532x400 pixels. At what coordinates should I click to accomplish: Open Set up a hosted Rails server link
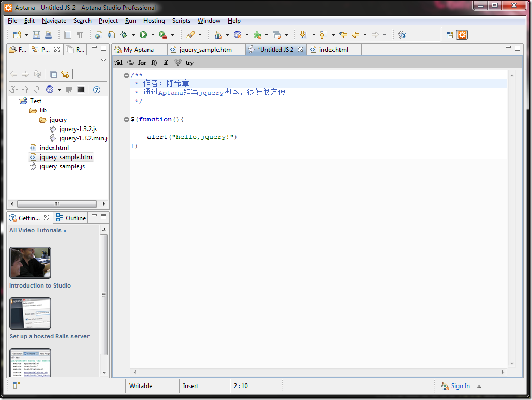tap(50, 336)
